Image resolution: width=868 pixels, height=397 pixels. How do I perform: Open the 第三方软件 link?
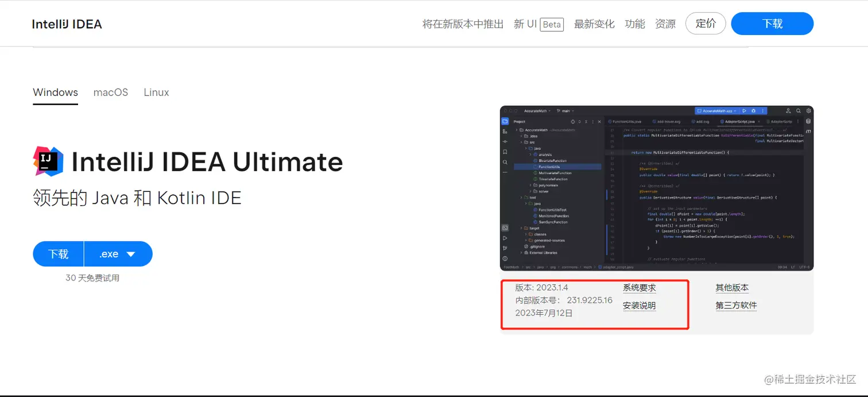click(736, 306)
